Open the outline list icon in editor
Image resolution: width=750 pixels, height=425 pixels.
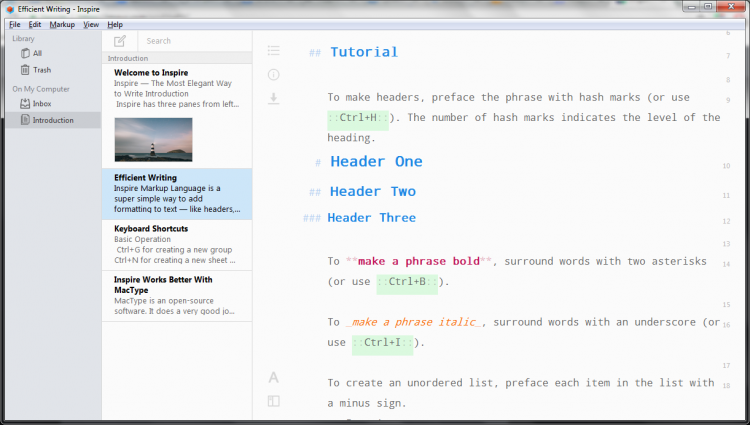[x=274, y=50]
